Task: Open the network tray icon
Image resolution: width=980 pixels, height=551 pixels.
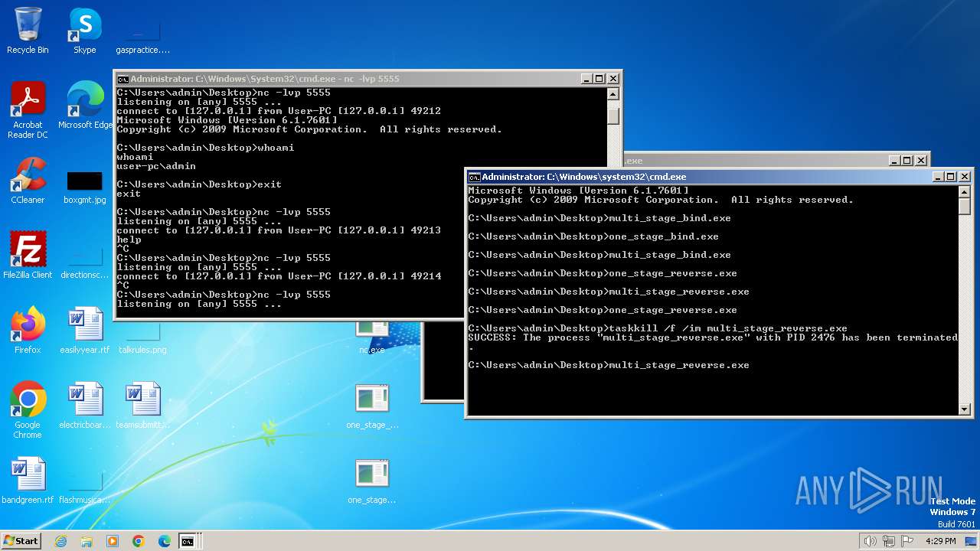Action: pyautogui.click(x=888, y=541)
